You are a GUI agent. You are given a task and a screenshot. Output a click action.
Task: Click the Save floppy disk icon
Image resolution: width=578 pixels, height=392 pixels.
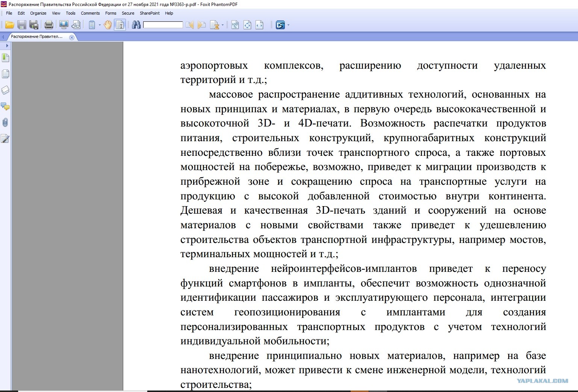coord(22,25)
